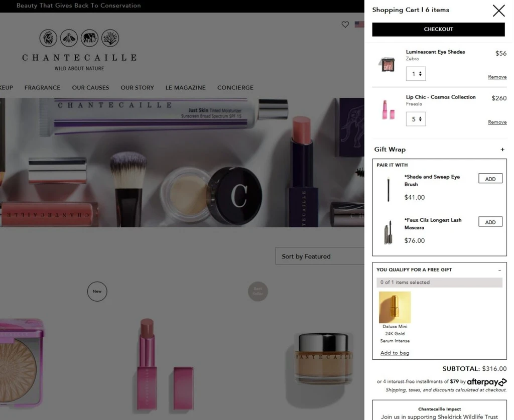
Task: Click the $56 Eye Shades price
Action: point(501,53)
